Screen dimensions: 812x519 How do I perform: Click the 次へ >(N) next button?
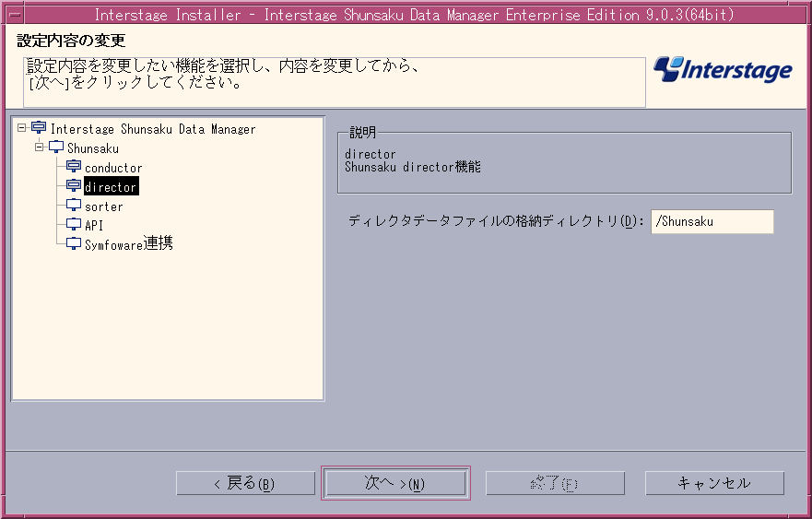395,483
